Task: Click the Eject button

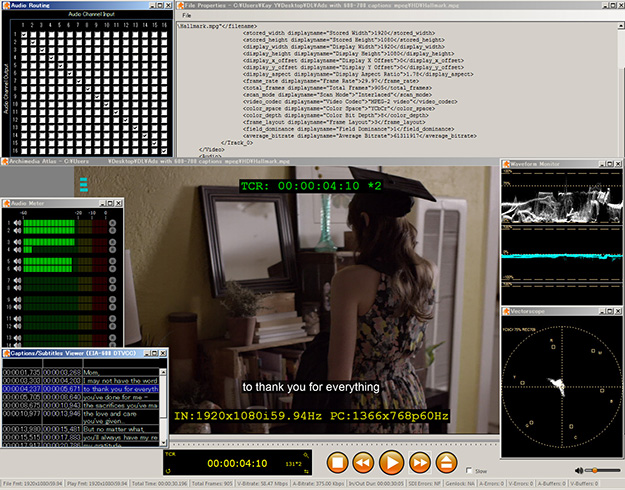Action: (x=446, y=462)
